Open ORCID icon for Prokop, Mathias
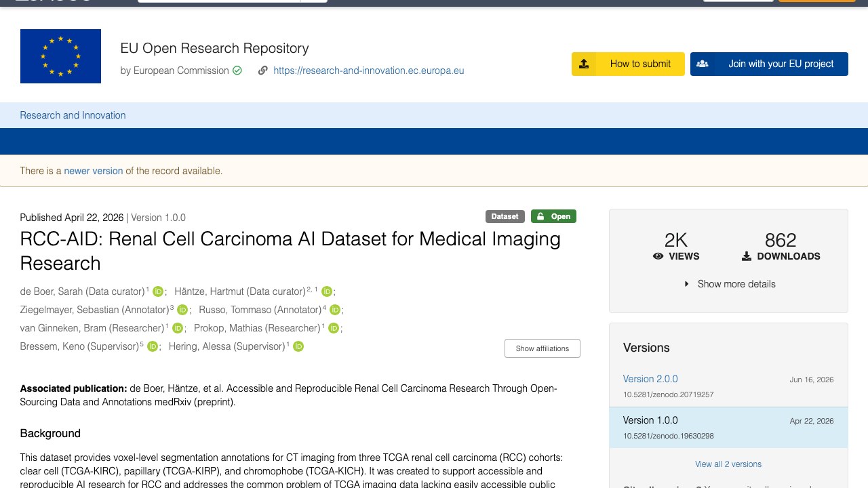 [334, 328]
